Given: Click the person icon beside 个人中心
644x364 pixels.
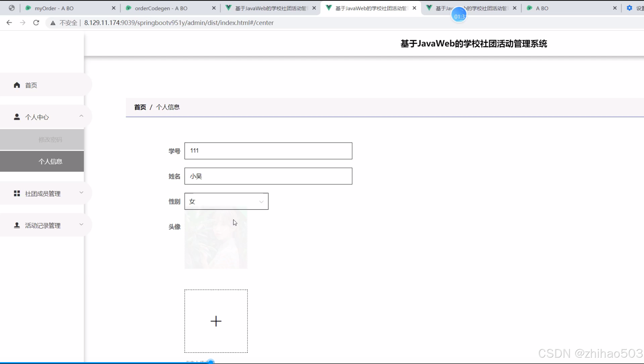Looking at the screenshot, I should (17, 117).
